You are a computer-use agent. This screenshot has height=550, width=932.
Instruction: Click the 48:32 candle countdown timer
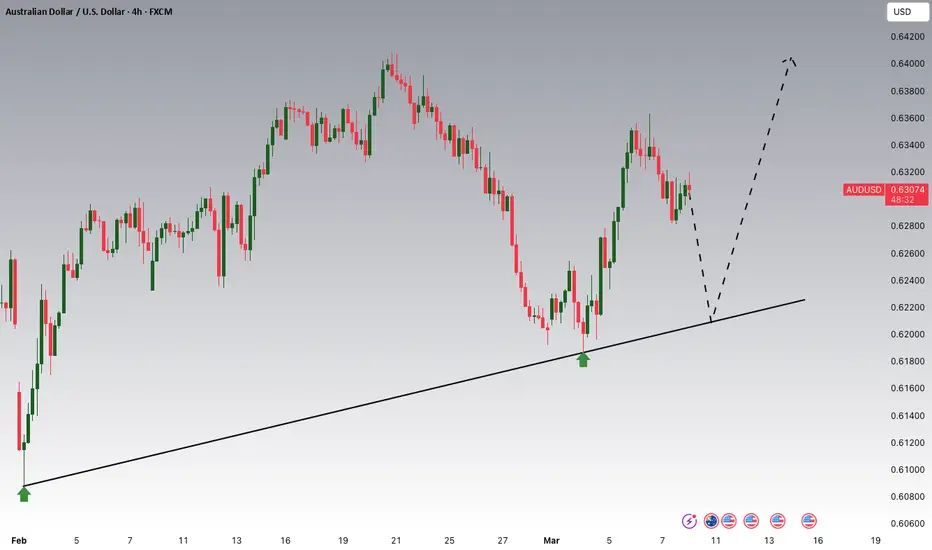tap(902, 200)
